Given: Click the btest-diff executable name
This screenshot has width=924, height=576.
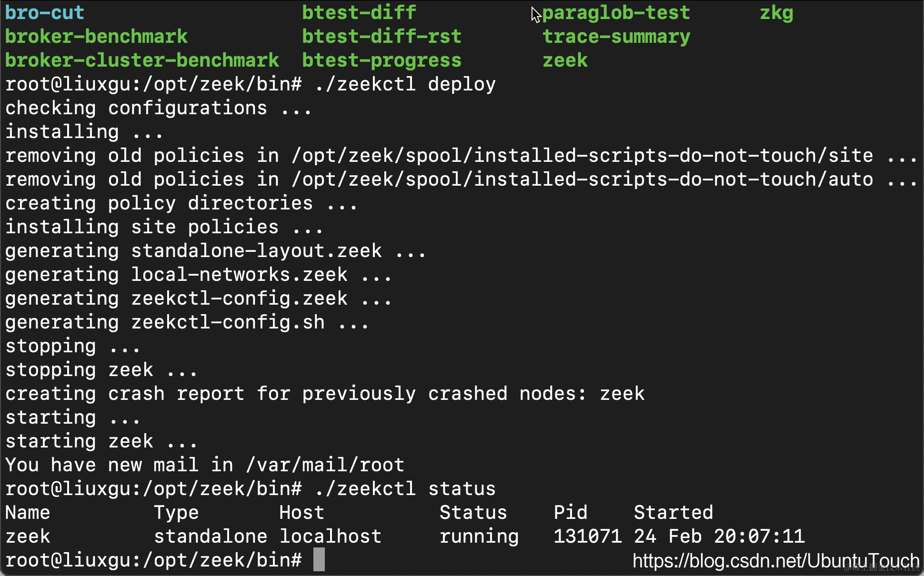Looking at the screenshot, I should 359,13.
